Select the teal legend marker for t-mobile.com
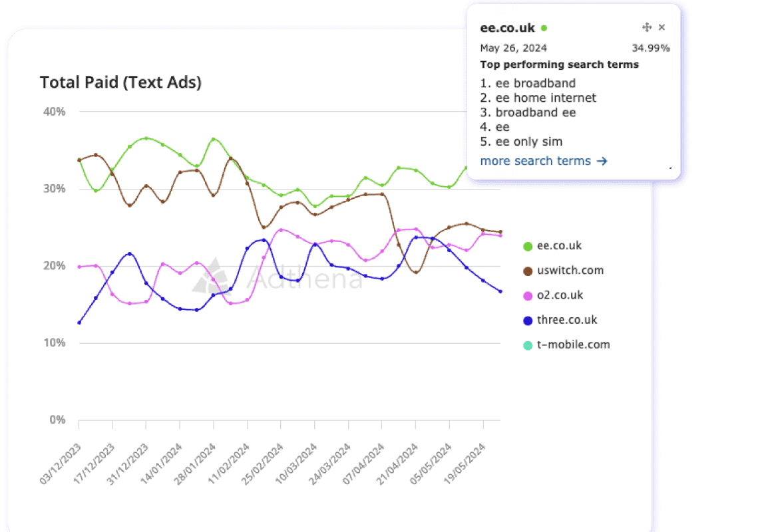This screenshot has height=532, width=762. (x=529, y=344)
